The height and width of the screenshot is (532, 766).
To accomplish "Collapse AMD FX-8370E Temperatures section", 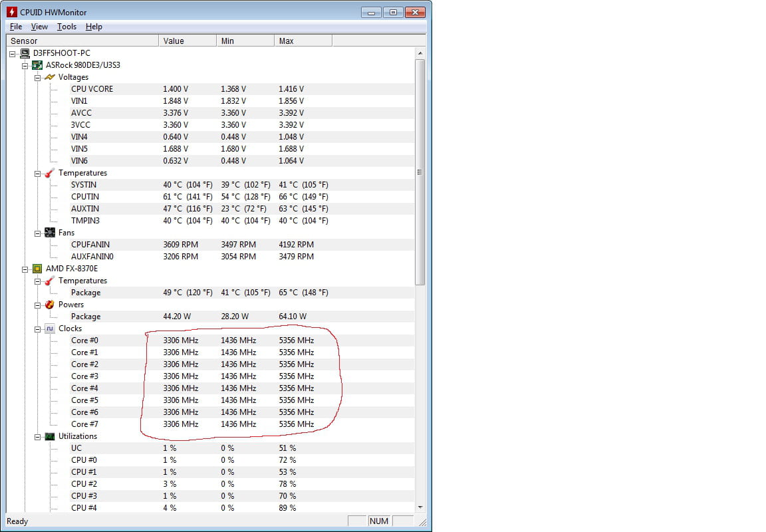I will tap(38, 281).
